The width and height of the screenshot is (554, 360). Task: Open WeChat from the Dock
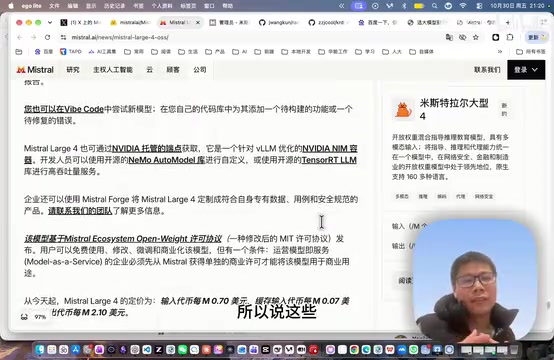(x=183, y=350)
